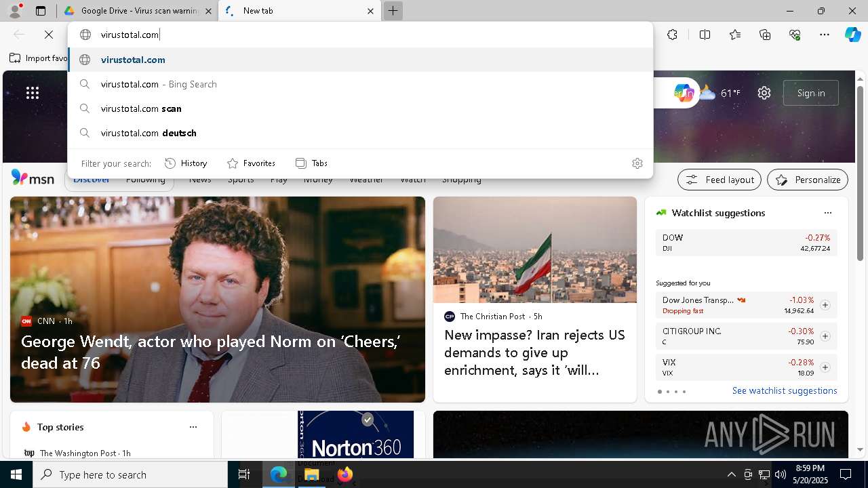Open the Favorites star icon
The width and height of the screenshot is (868, 488).
735,35
